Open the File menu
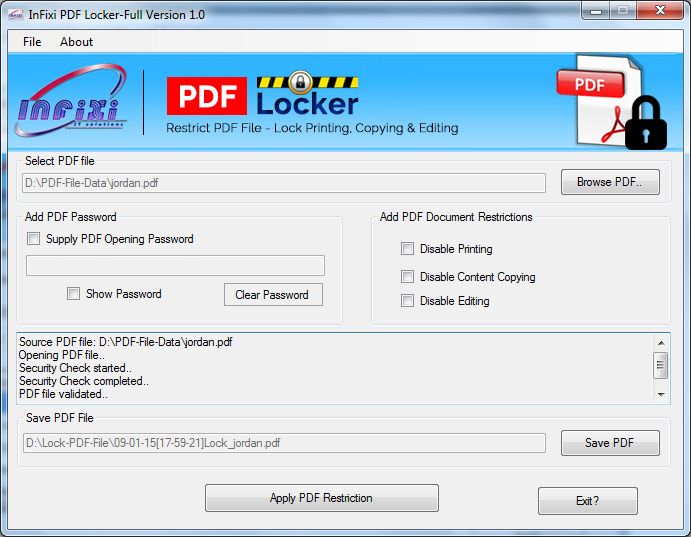 click(x=32, y=42)
